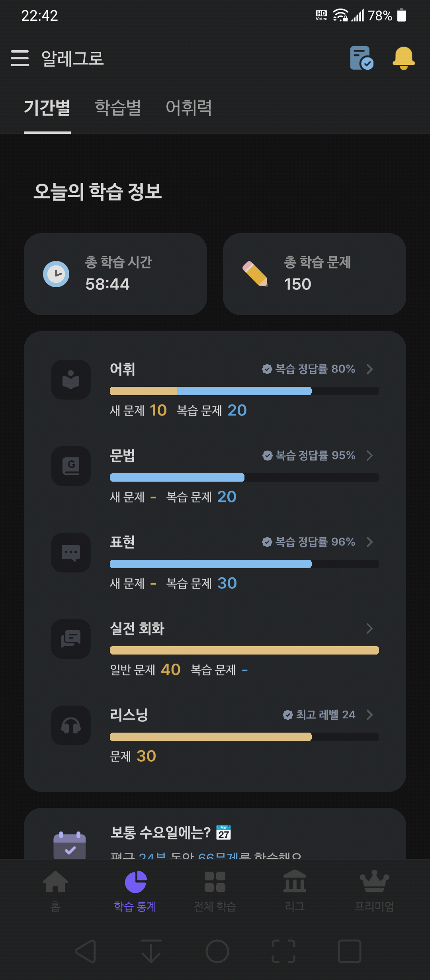Expand 문법 details with chevron arrow
Image resolution: width=430 pixels, height=980 pixels.
pyautogui.click(x=369, y=455)
